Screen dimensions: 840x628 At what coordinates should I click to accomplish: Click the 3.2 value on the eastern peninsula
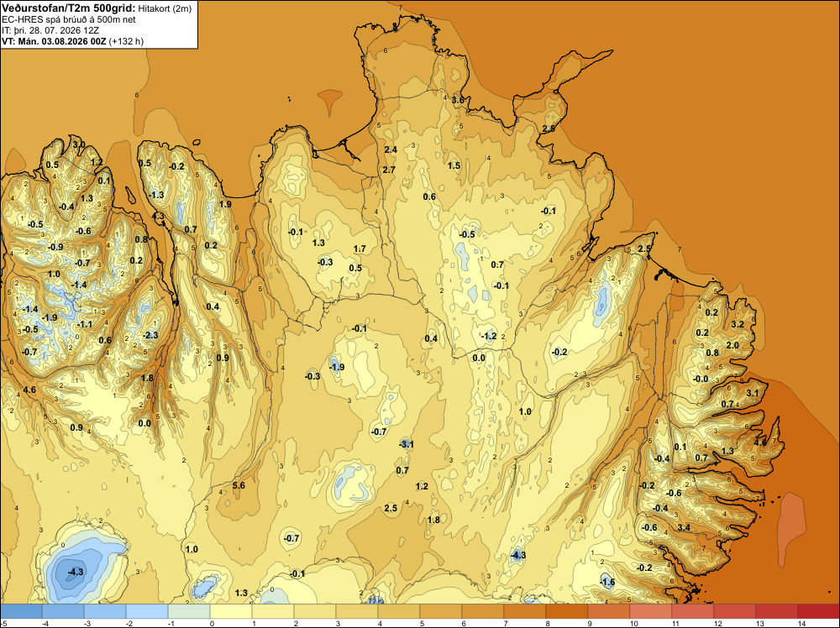738,324
